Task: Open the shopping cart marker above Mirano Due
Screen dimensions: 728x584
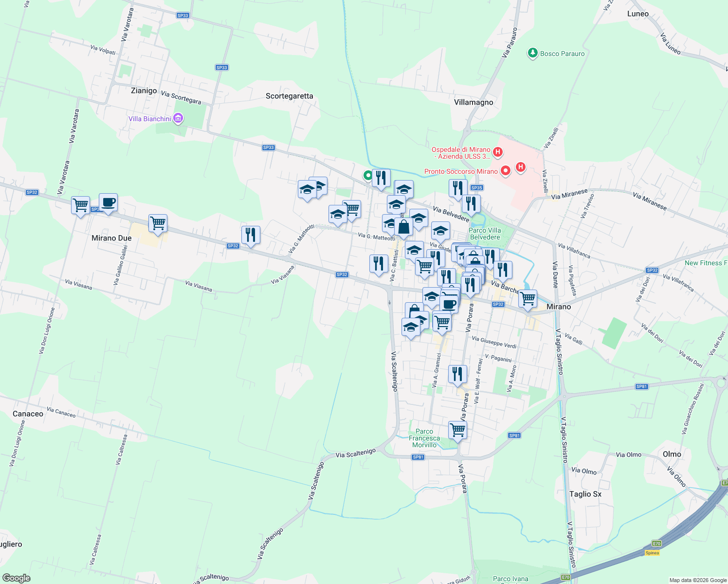Action: (158, 225)
